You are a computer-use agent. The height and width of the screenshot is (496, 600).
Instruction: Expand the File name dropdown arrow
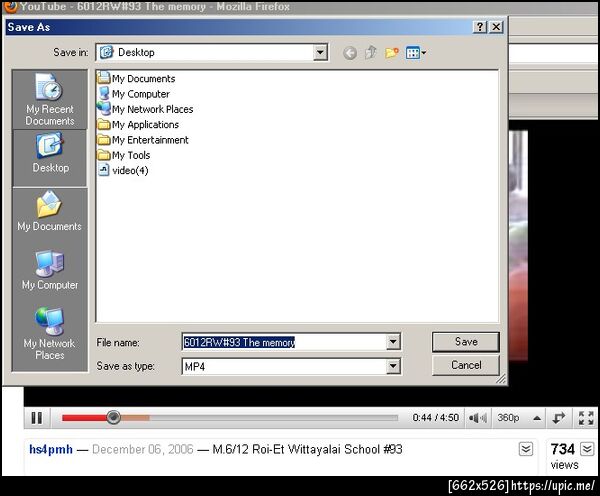393,342
